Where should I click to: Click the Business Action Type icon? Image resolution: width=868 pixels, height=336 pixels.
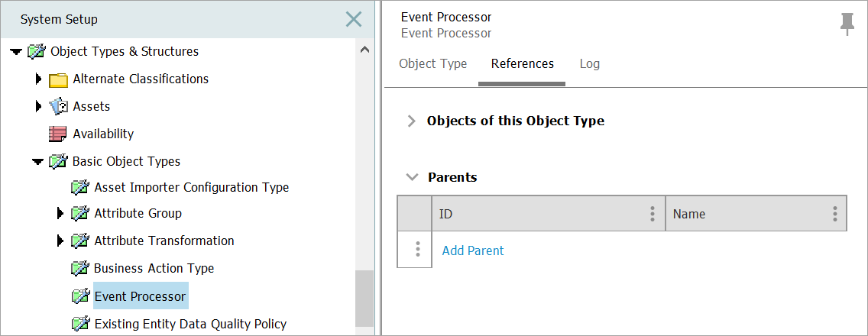point(79,268)
